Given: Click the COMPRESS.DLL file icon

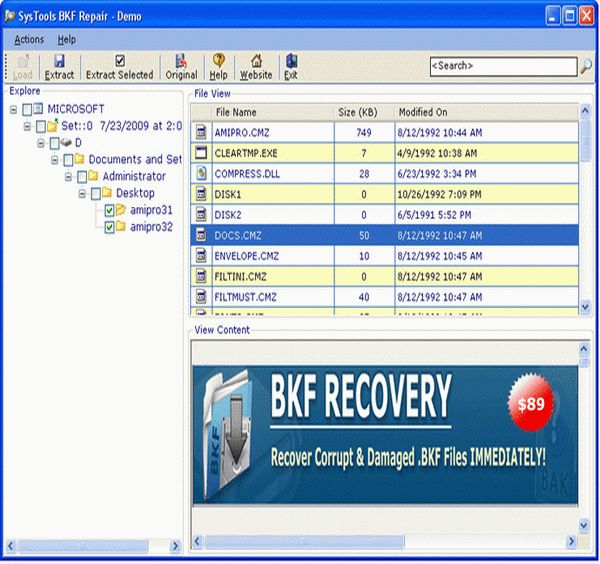Looking at the screenshot, I should coord(201,173).
